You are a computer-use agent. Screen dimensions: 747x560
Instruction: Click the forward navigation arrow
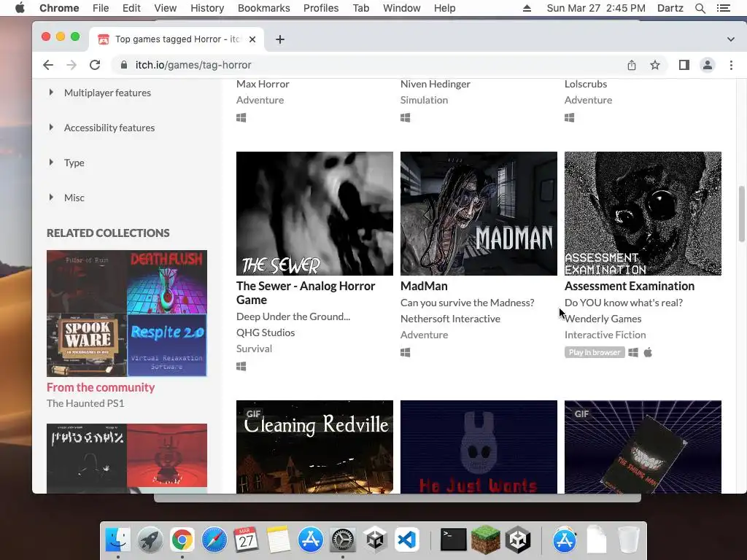[71, 65]
